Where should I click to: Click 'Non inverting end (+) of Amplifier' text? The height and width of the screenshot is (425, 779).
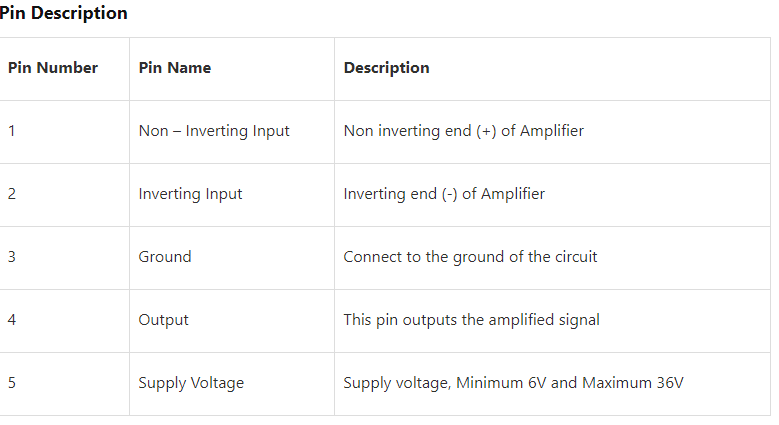[464, 131]
